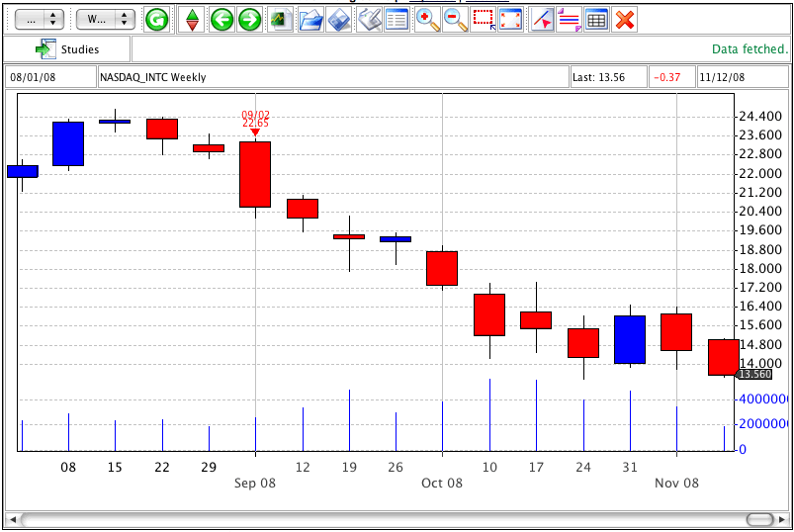Select the trend line drawing tool
Image resolution: width=794 pixels, height=532 pixels.
pyautogui.click(x=541, y=19)
